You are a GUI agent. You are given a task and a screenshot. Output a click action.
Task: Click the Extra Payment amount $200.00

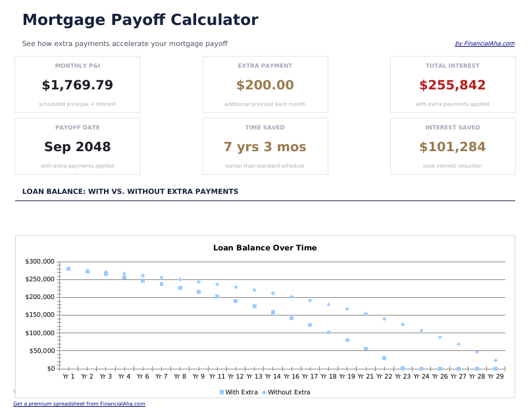point(265,85)
